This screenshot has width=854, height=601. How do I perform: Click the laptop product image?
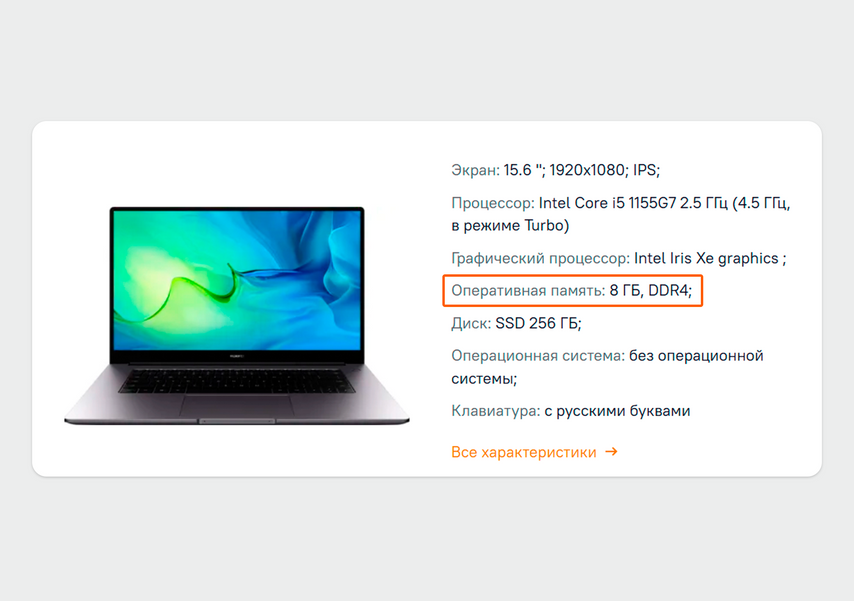point(237,315)
